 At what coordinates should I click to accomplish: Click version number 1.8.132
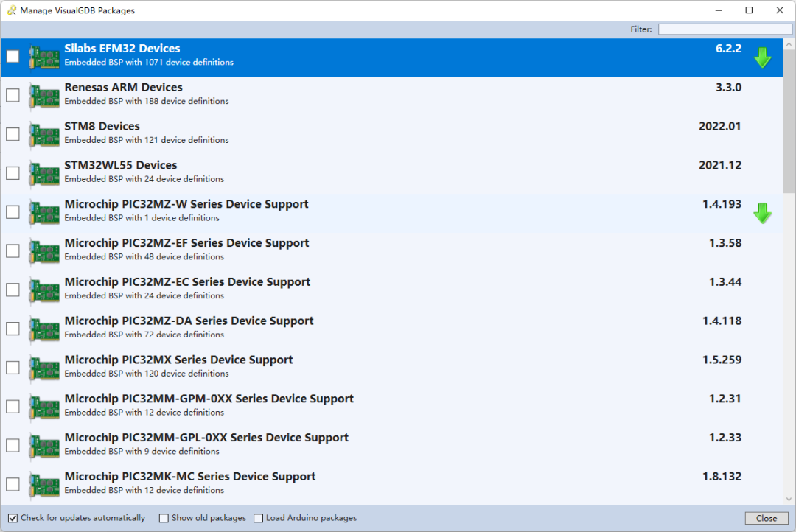[722, 477]
